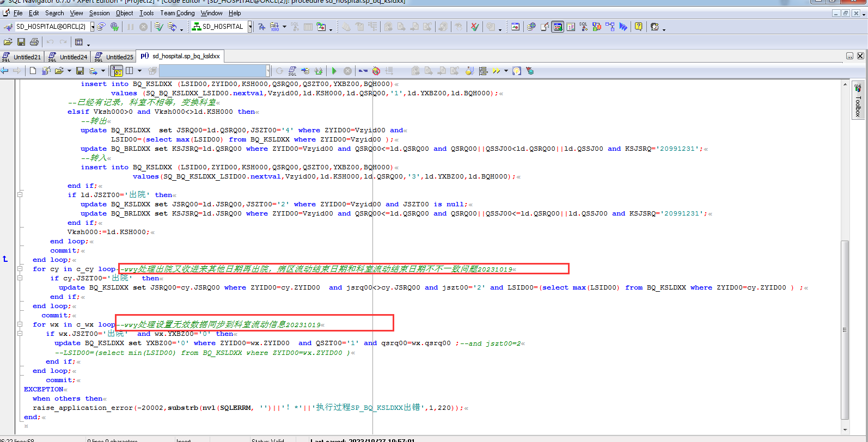The image size is (868, 442).
Task: Click the SQL icon in the editor toolbar
Action: click(292, 71)
